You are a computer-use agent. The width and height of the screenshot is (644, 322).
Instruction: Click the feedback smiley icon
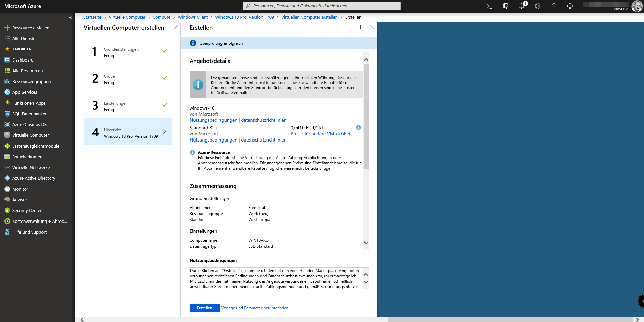pos(570,6)
